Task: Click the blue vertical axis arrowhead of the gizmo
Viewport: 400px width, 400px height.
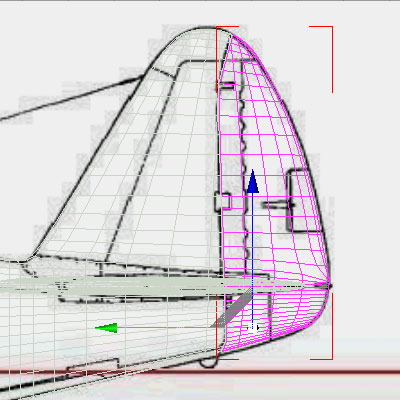Action: (253, 181)
